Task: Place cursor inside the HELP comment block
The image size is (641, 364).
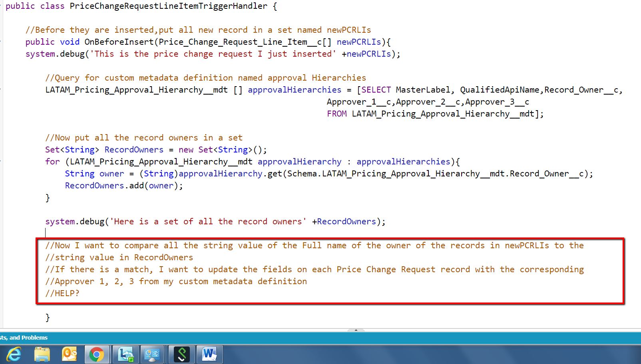Action: [63, 293]
